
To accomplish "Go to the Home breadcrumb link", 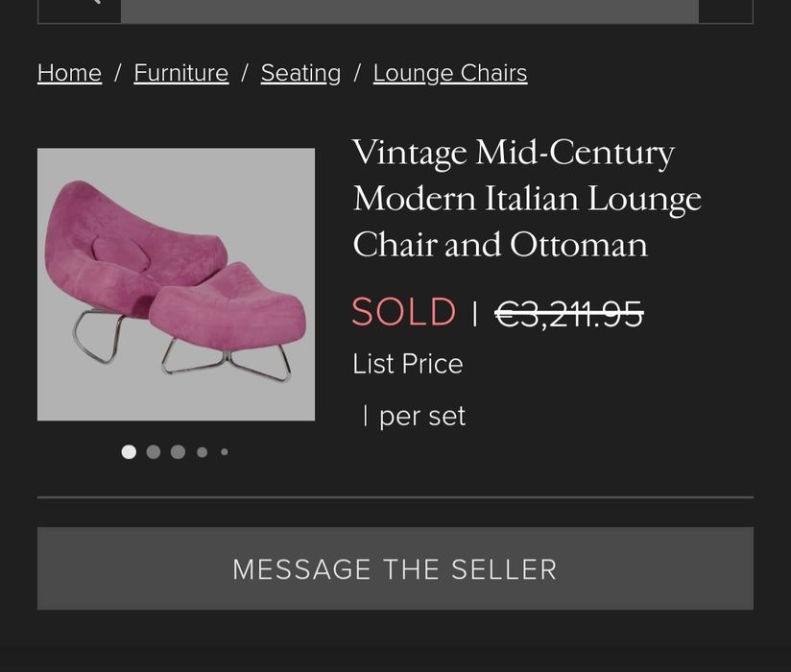I will coord(69,73).
